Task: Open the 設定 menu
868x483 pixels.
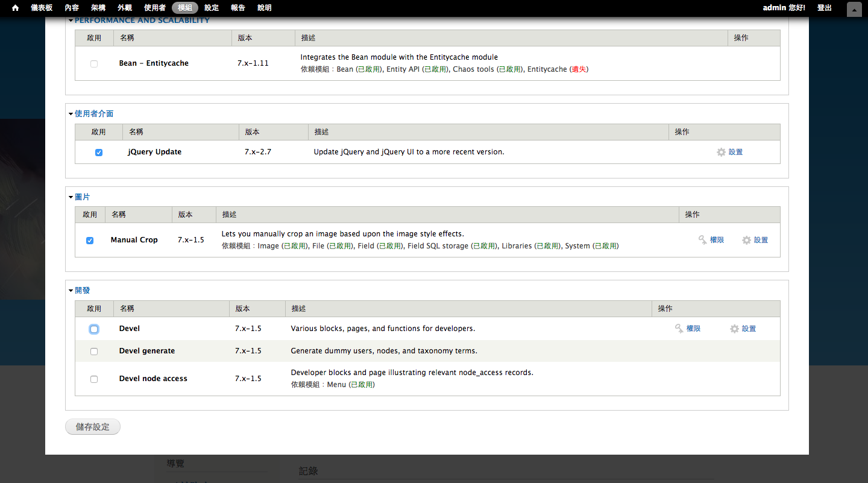Action: coord(212,8)
